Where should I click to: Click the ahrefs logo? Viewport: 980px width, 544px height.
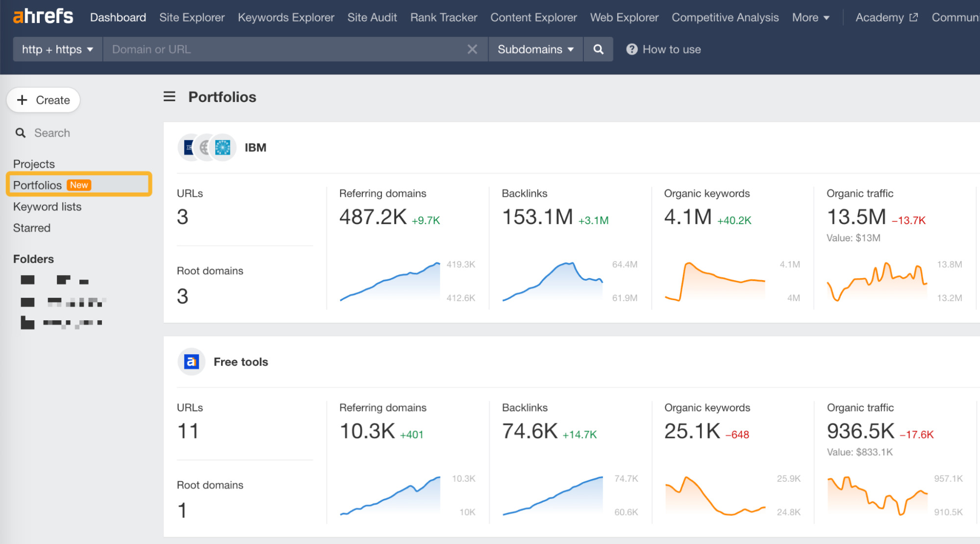click(x=43, y=16)
